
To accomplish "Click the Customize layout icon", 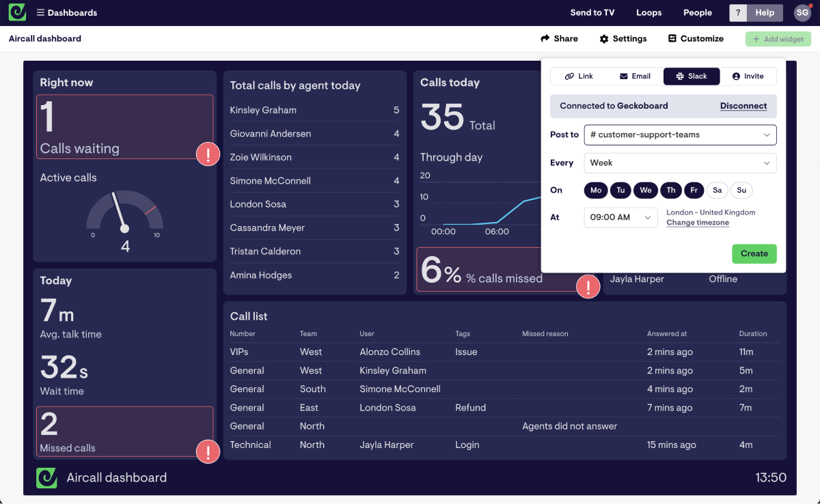I will coord(672,39).
